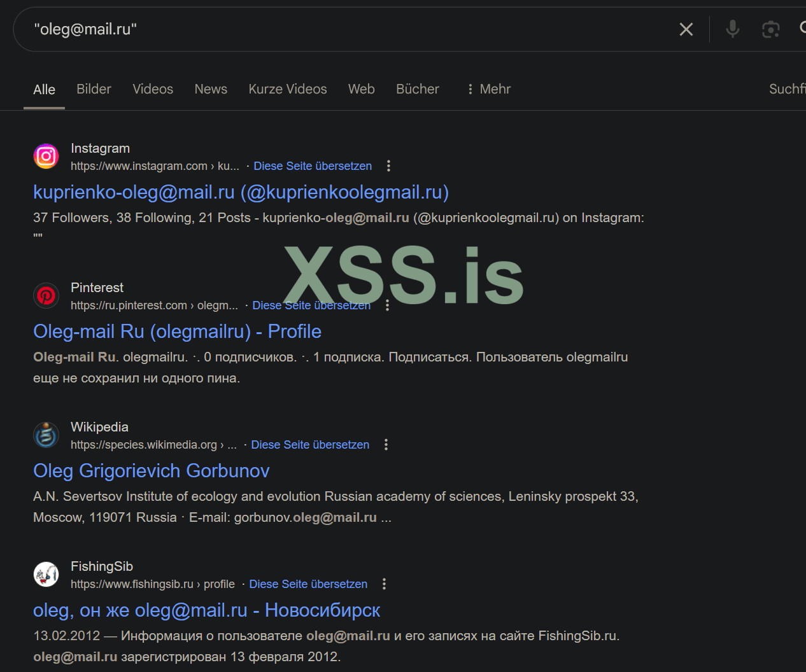Switch to the Web tab
The image size is (806, 672).
coord(361,89)
